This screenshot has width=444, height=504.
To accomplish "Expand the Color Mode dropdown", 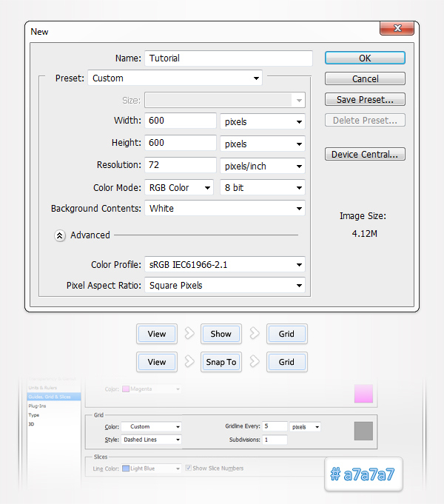I will [x=178, y=188].
